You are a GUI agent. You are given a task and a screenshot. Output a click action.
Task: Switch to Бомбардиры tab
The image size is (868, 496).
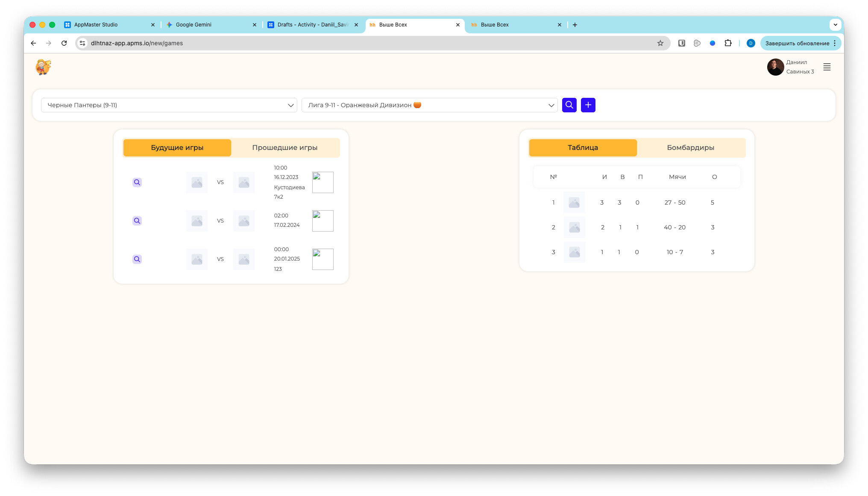click(690, 148)
